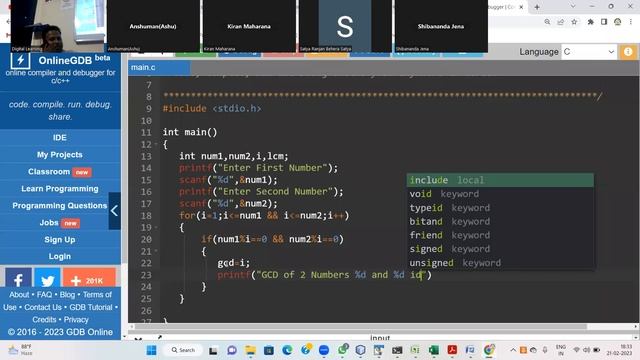Open the Language dropdown showing C
Viewport: 640px width, 360px height.
pos(589,52)
